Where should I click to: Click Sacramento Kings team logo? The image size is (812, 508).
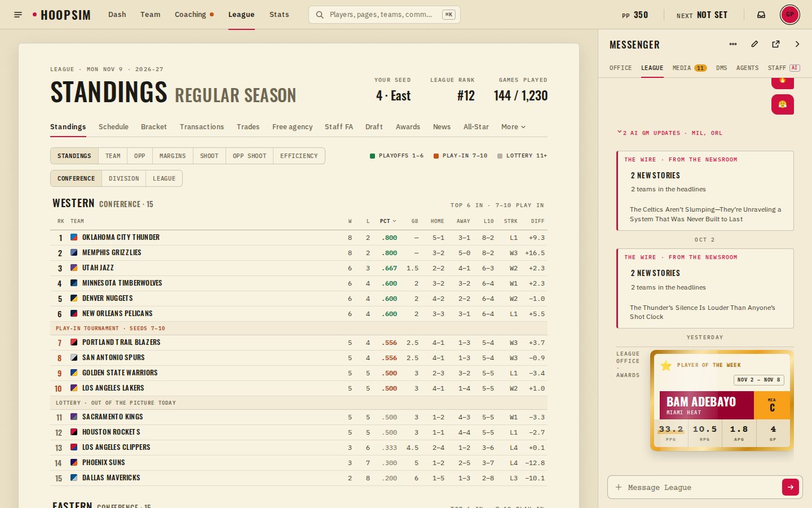coord(74,417)
